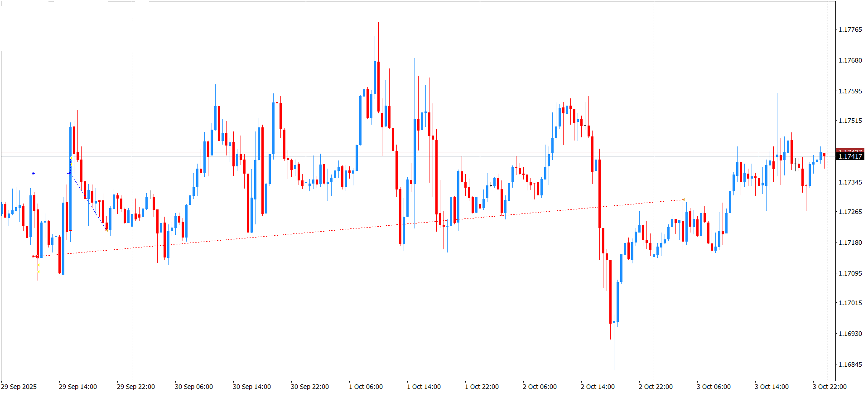Select the 1.17180 price level label
868x393 pixels.
pos(850,243)
